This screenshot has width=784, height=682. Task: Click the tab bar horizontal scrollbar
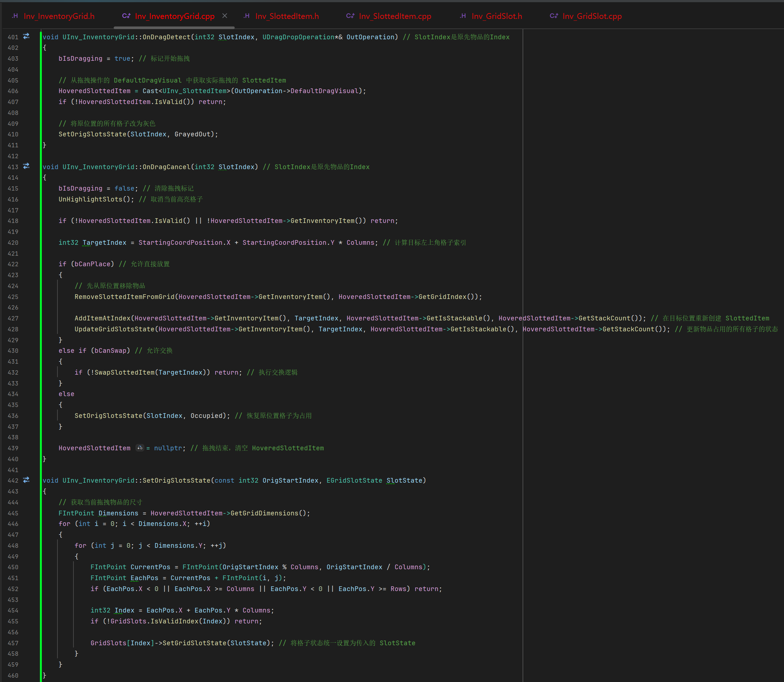point(174,27)
